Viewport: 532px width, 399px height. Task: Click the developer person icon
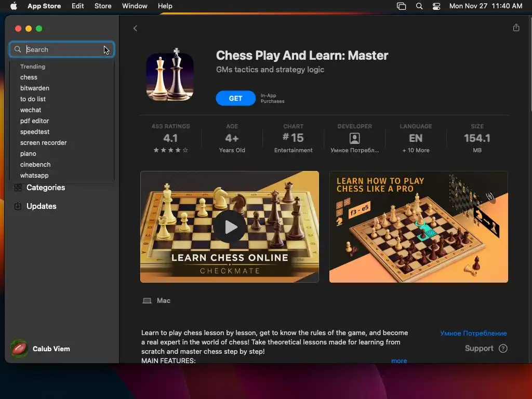tap(354, 138)
